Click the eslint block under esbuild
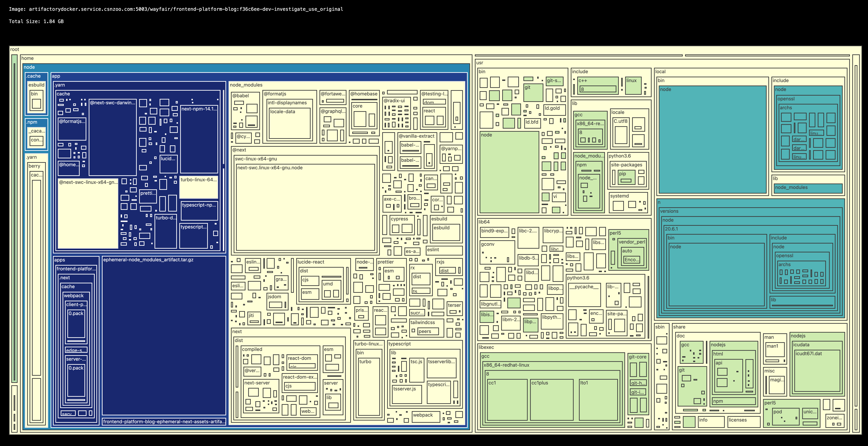 point(444,251)
